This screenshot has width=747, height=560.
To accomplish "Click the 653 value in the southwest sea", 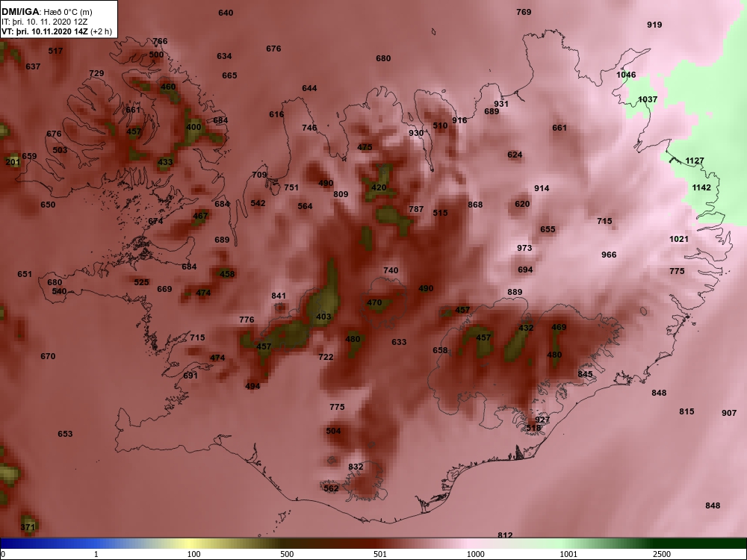I will pos(65,435).
